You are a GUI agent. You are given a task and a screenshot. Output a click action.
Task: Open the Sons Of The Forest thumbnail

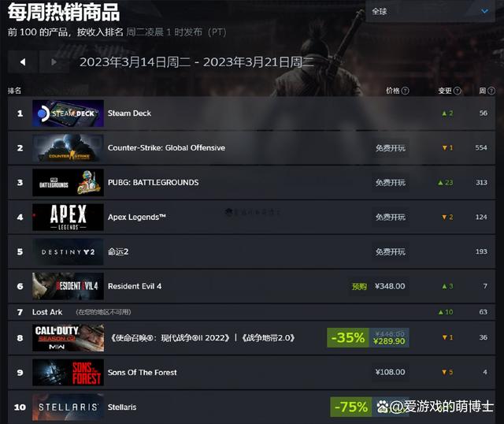coord(68,373)
